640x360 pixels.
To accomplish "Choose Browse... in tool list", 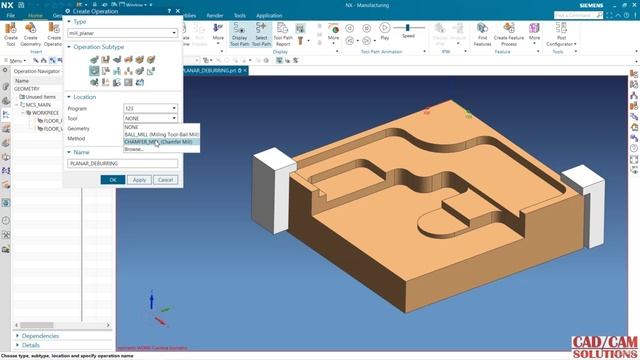I will [x=162, y=149].
